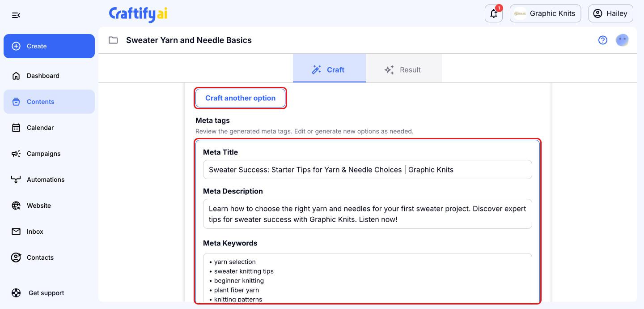
Task: Click the 'knitting patterns' keyword
Action: (238, 300)
